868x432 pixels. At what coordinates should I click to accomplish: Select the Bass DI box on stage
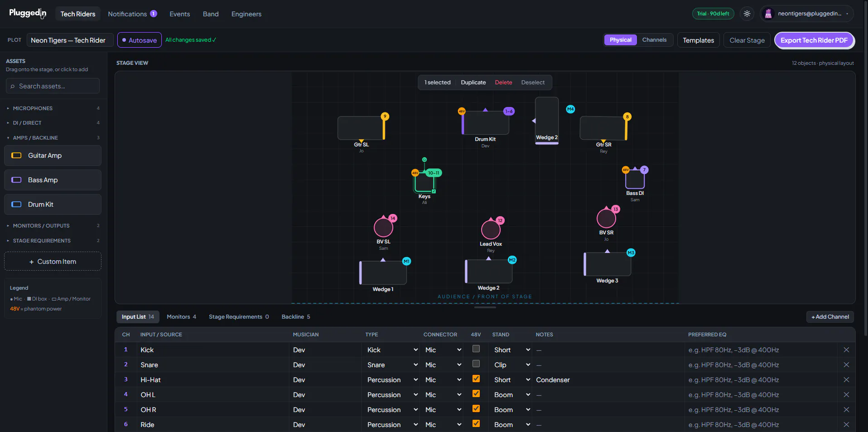tap(635, 180)
